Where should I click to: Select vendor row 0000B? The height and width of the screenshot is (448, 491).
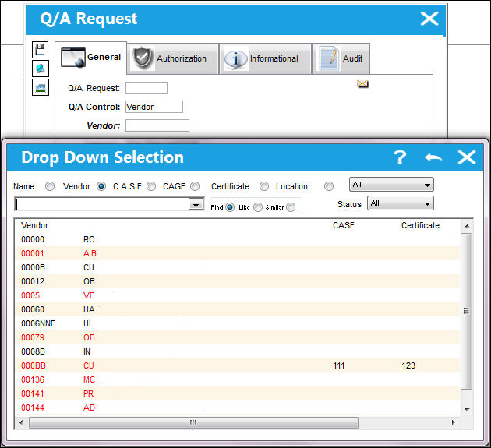tap(238, 268)
